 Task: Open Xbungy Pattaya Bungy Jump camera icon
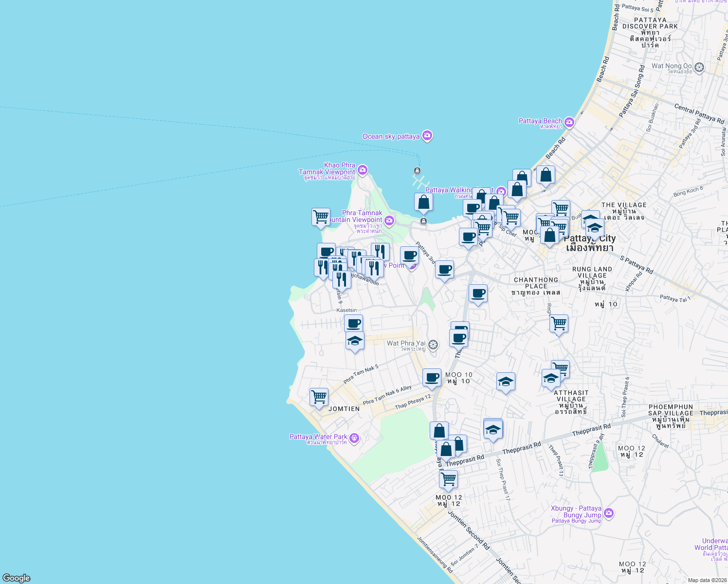608,513
